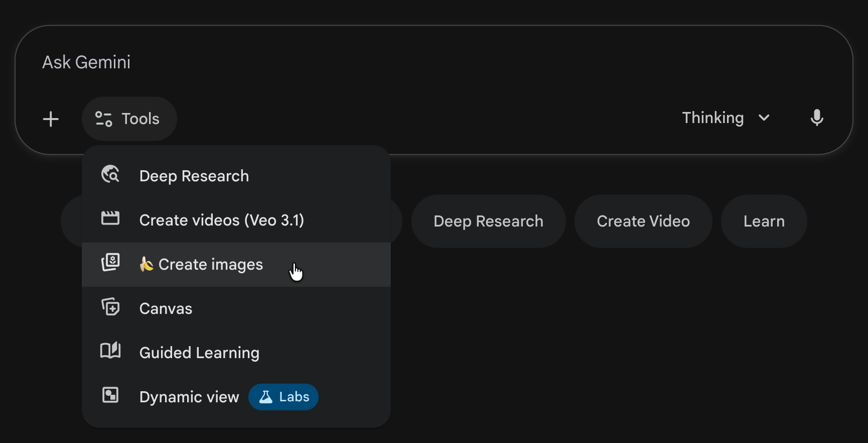Image resolution: width=868 pixels, height=443 pixels.
Task: Open the Tools button
Action: tap(129, 119)
